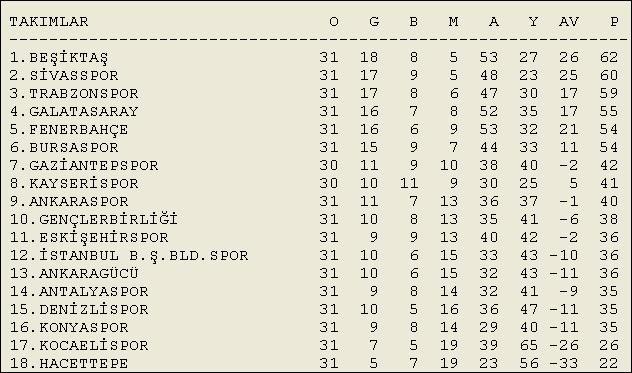
Task: Select DENİZLİSPOR team row
Action: point(314,309)
